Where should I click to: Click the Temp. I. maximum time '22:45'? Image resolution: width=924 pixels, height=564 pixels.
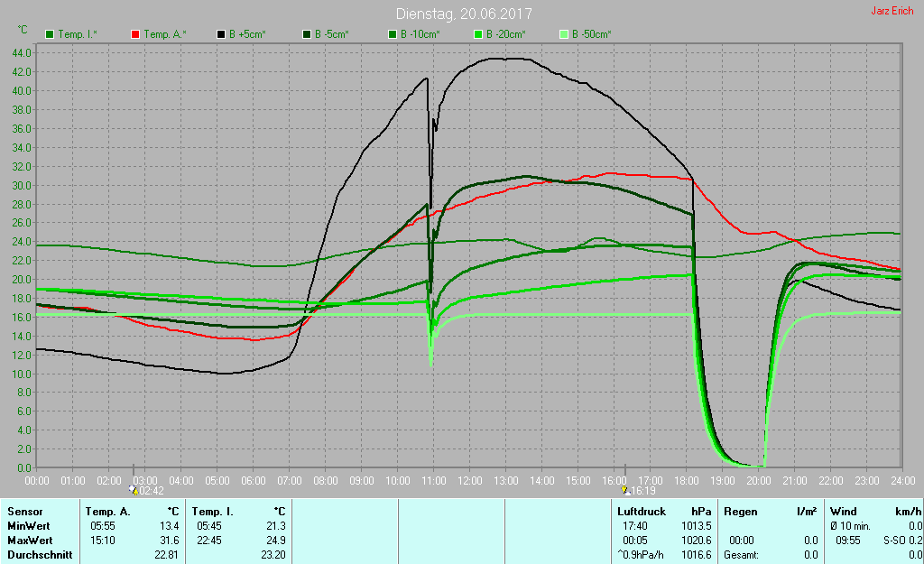[209, 540]
